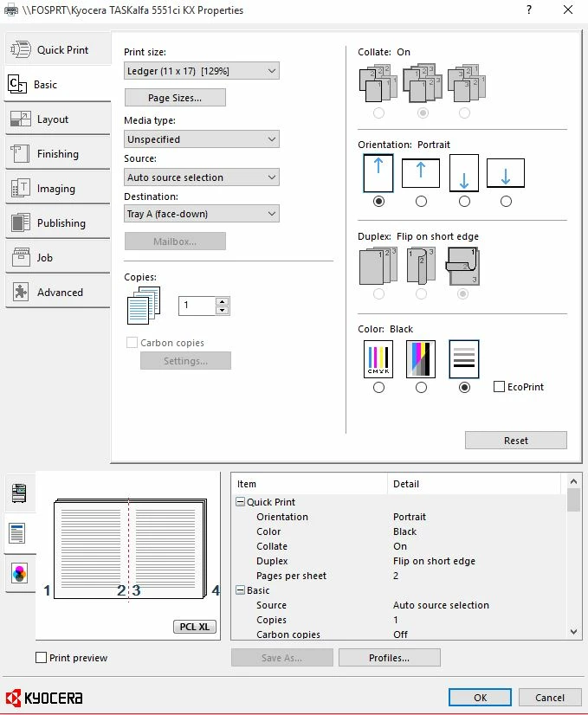The height and width of the screenshot is (715, 588).
Task: Click the Reset button
Action: click(516, 441)
